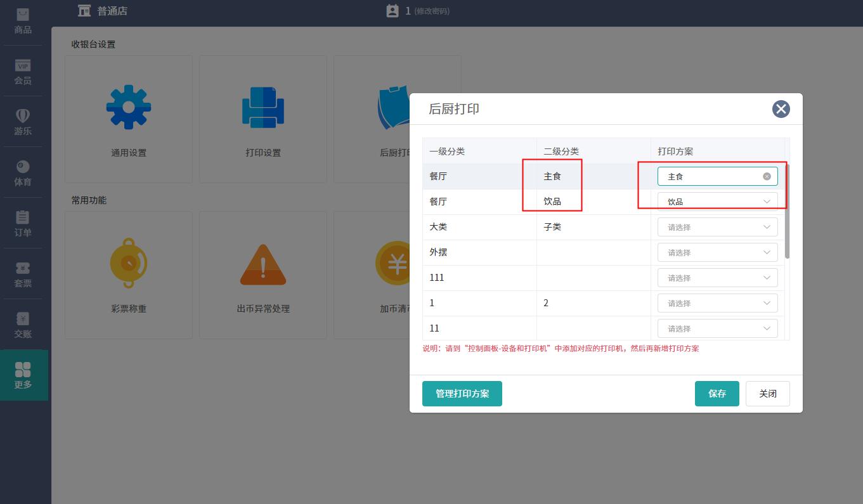Select the 饮品 secondary category cell
The height and width of the screenshot is (504, 863).
[594, 202]
